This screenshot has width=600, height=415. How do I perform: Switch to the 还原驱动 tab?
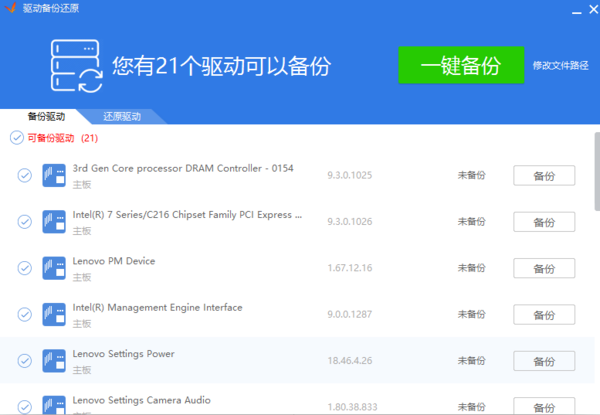point(122,117)
